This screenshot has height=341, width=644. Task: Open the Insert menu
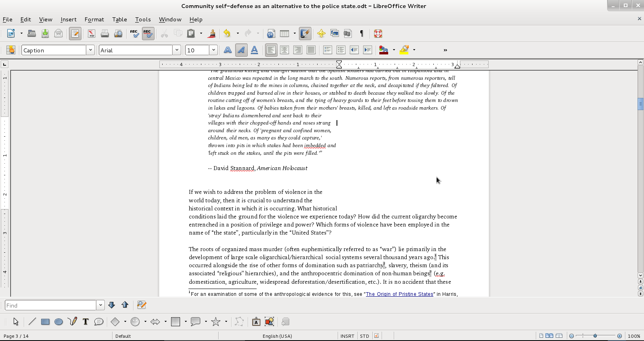coord(68,19)
